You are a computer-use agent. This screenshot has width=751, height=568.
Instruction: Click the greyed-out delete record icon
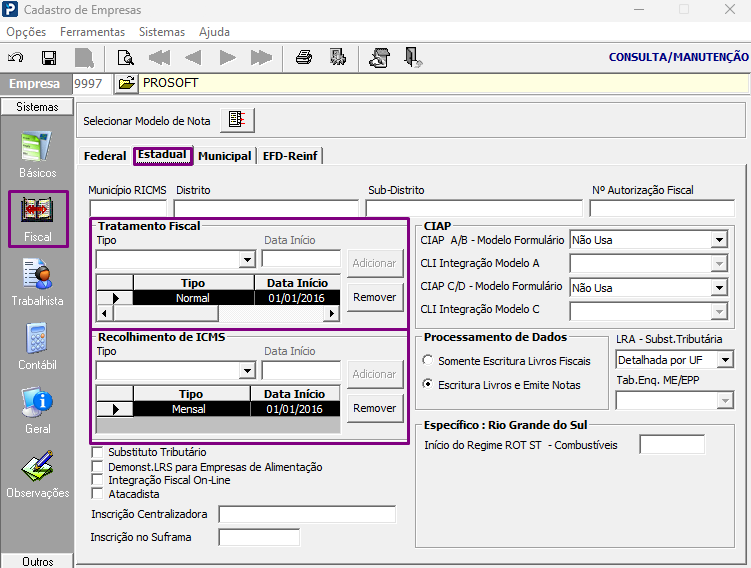(84, 58)
